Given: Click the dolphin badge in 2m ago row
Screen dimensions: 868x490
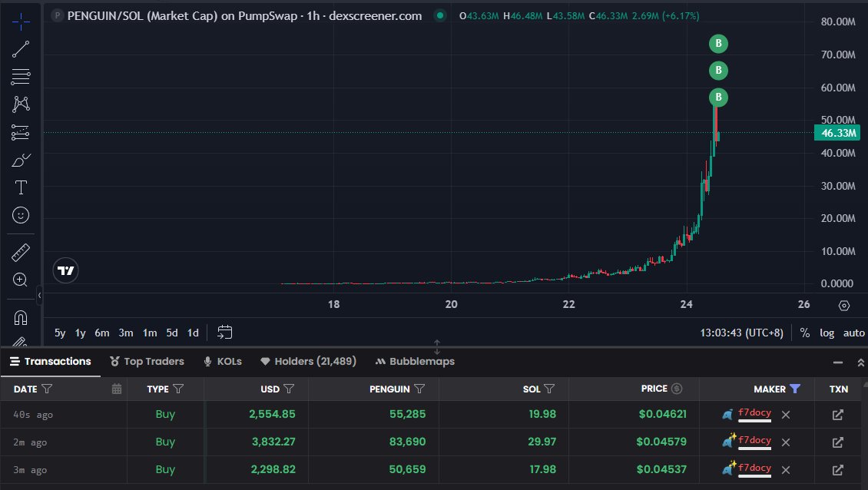Looking at the screenshot, I should tap(728, 441).
